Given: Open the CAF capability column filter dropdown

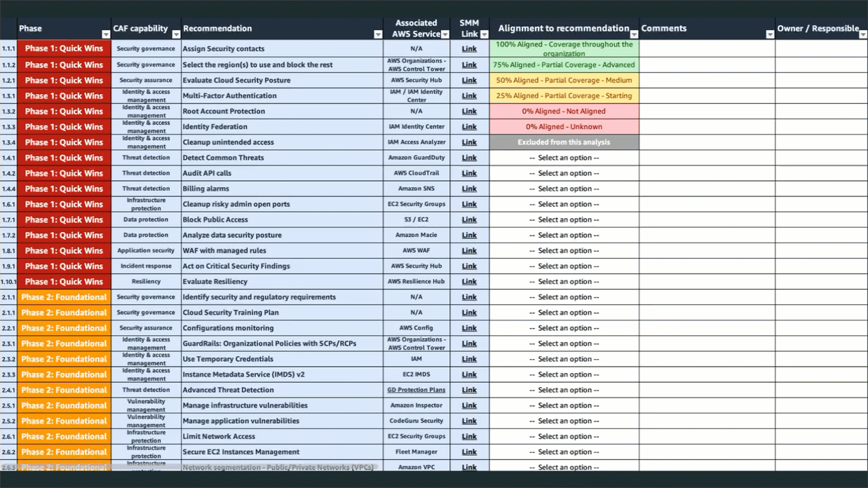Looking at the screenshot, I should [175, 34].
